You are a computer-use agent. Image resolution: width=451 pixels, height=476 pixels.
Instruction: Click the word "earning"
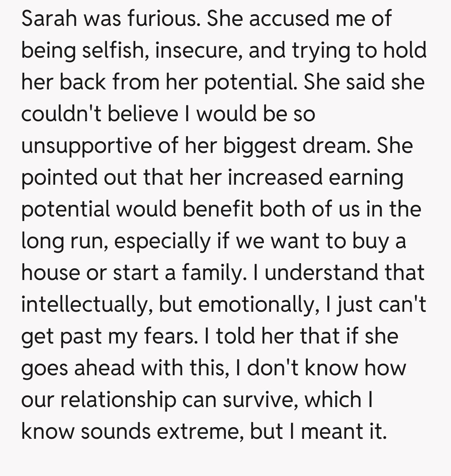coord(366,178)
